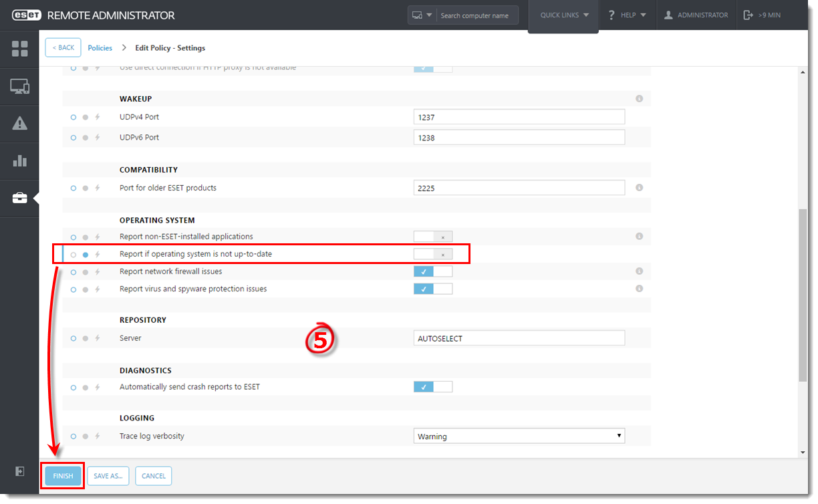View Reports via the bar chart icon
Viewport: 818px width, 504px height.
pos(19,160)
